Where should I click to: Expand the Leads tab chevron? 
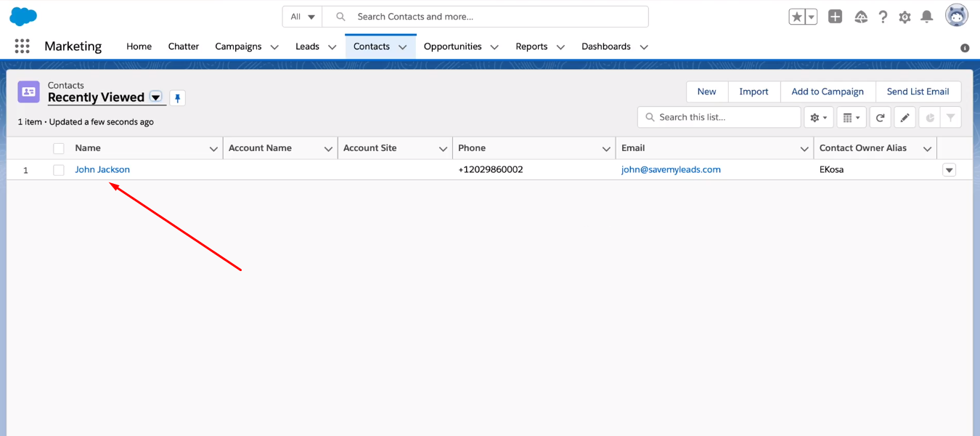pyautogui.click(x=332, y=47)
